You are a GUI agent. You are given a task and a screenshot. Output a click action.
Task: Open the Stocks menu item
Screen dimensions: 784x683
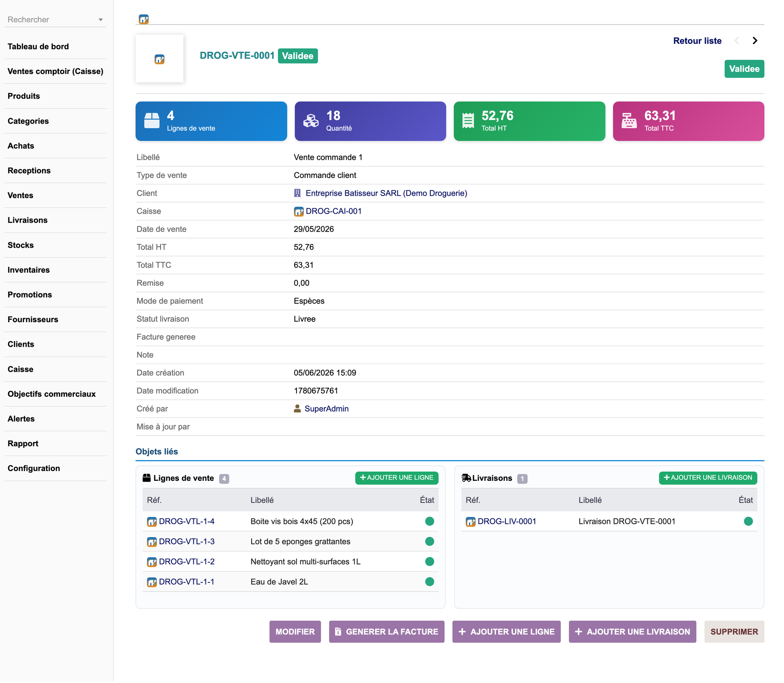point(56,245)
